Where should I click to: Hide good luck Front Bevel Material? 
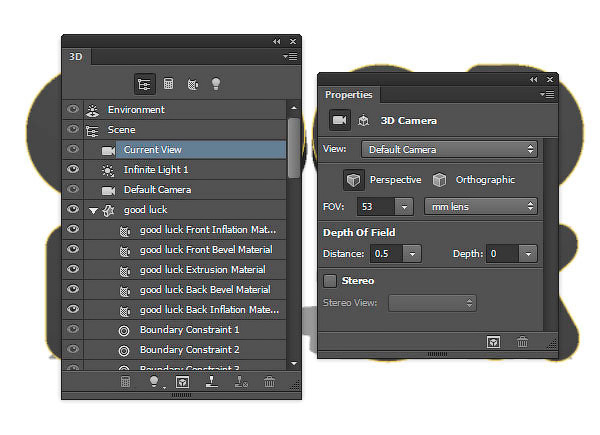pos(73,249)
